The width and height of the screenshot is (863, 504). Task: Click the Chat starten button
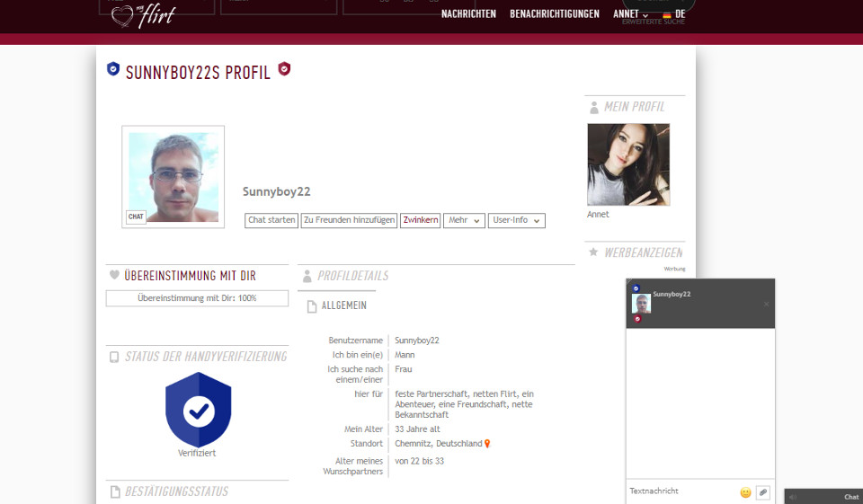click(271, 220)
